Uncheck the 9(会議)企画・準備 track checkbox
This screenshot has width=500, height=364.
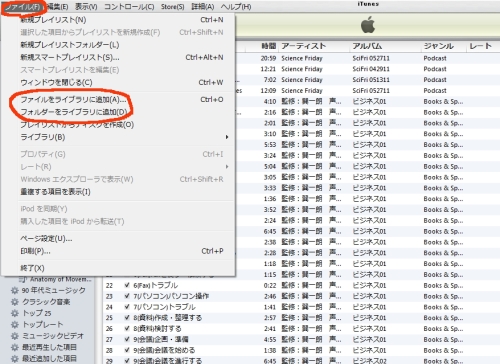coord(127,339)
